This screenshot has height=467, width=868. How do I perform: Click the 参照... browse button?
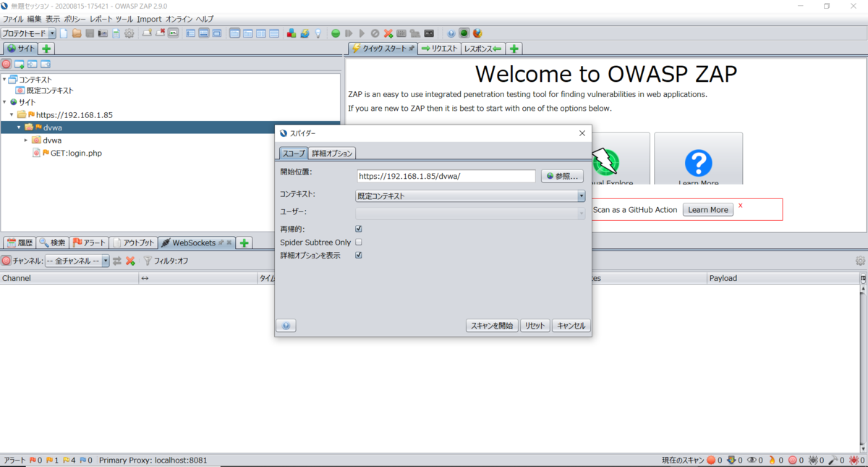pyautogui.click(x=562, y=176)
